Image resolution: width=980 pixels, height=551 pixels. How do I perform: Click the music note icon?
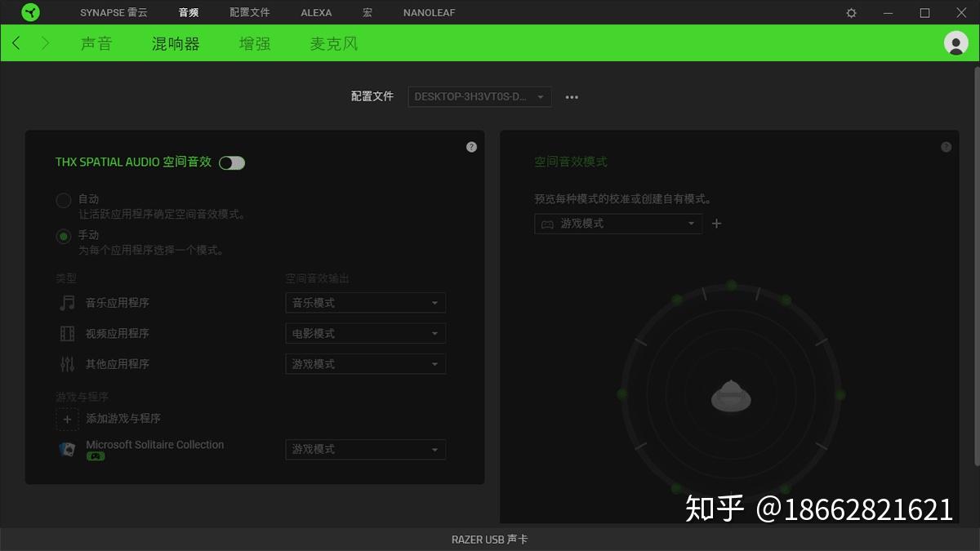(67, 303)
